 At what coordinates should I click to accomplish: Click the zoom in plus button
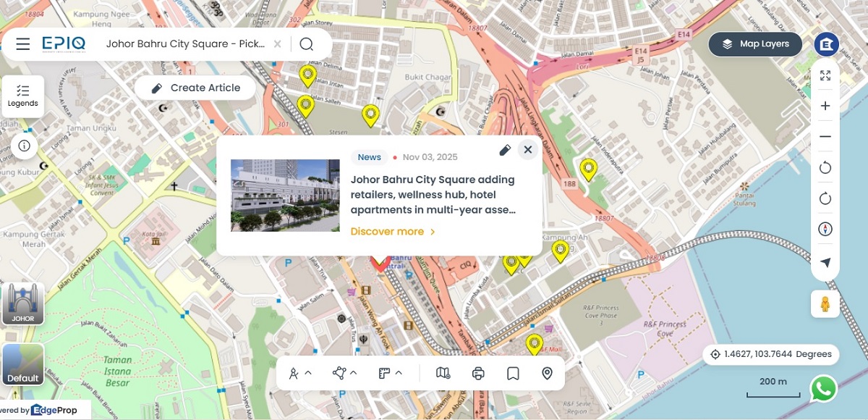[x=825, y=106]
